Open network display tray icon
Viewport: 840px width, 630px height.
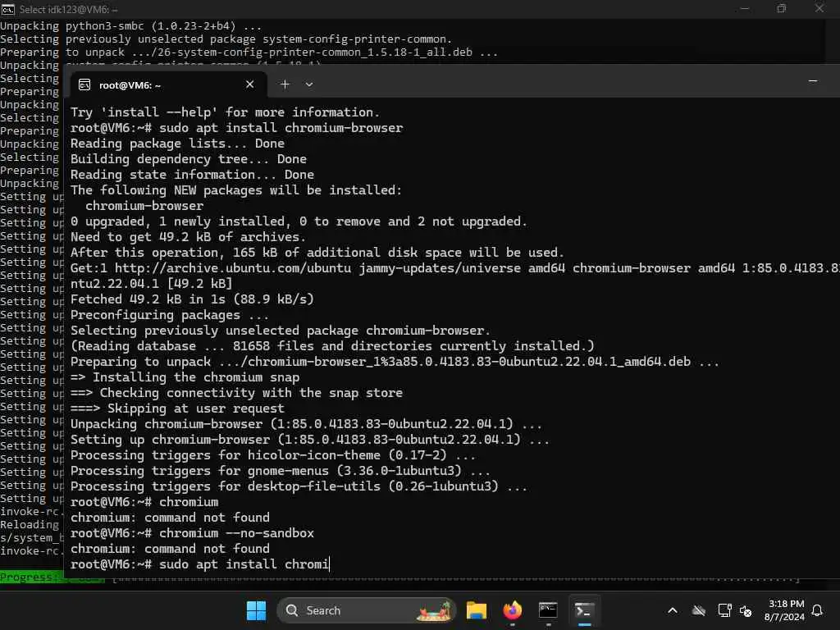point(724,610)
